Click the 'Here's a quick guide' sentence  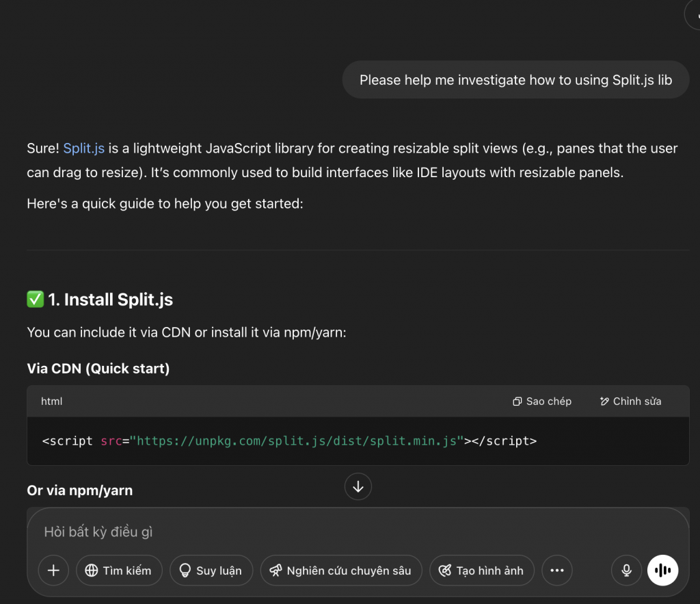[165, 204]
